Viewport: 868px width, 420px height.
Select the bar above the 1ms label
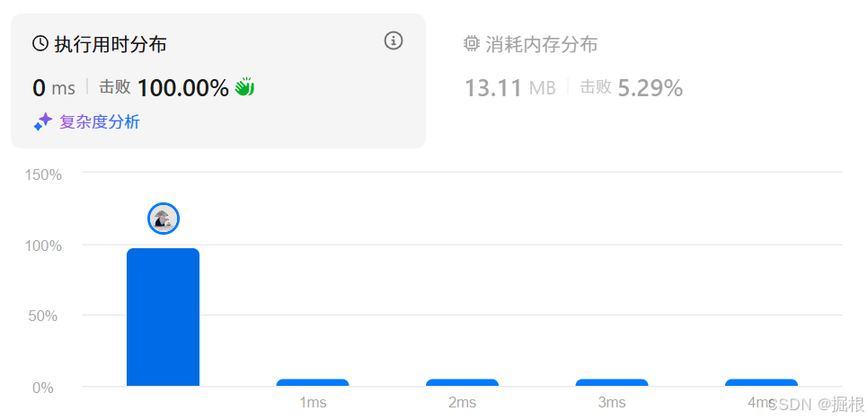pyautogui.click(x=313, y=382)
